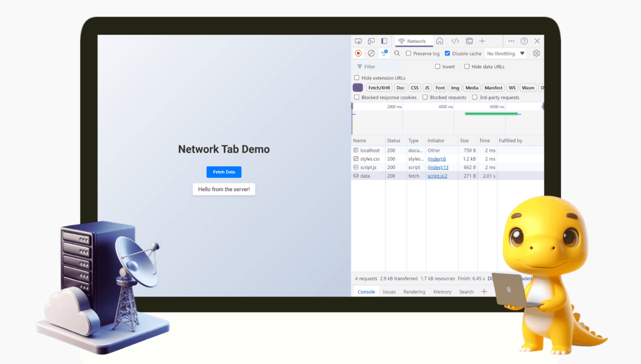Stop recording network log
The width and height of the screenshot is (641, 364).
click(x=358, y=53)
